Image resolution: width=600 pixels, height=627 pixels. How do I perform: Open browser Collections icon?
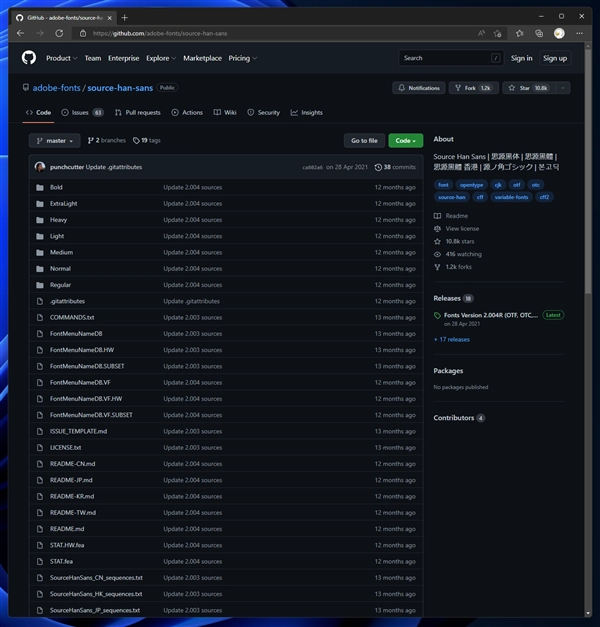click(x=539, y=34)
